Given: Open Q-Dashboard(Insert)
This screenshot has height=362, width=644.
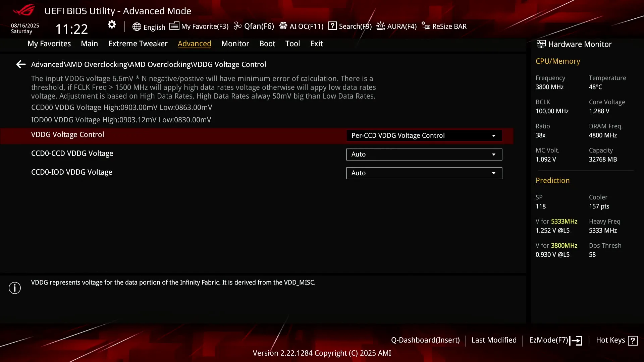Looking at the screenshot, I should point(425,340).
